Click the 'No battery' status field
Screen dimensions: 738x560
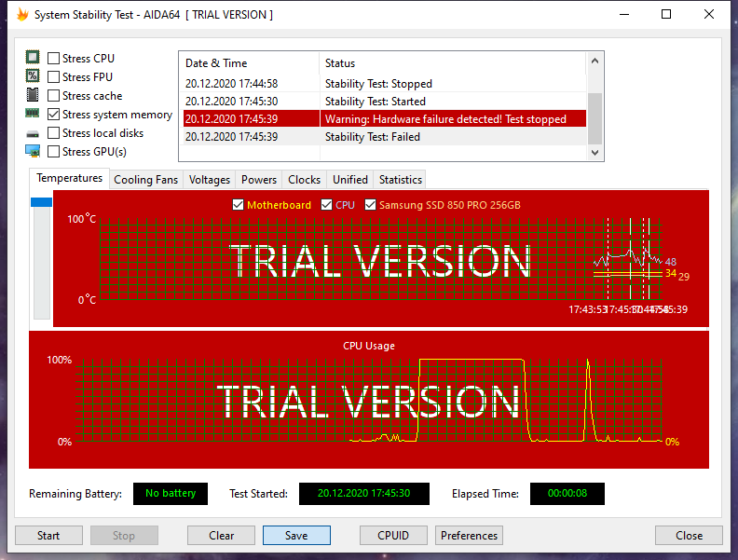point(171,493)
